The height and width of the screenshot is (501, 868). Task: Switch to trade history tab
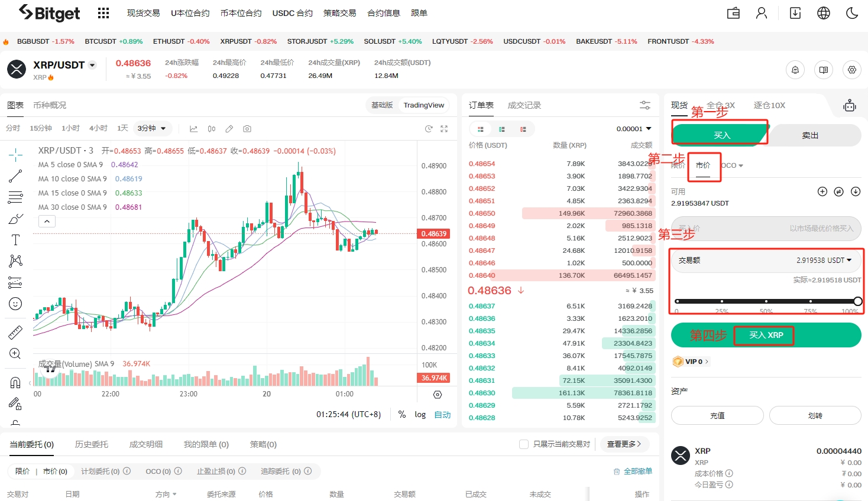point(524,105)
